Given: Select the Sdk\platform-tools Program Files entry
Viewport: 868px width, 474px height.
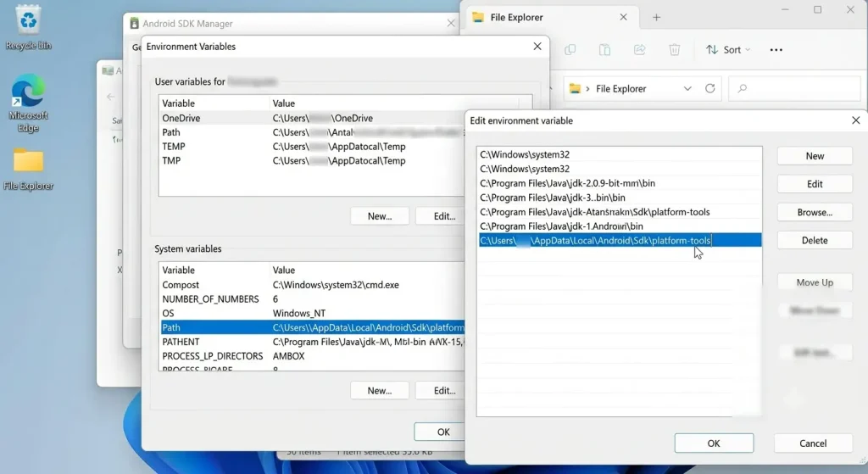Looking at the screenshot, I should click(x=620, y=212).
